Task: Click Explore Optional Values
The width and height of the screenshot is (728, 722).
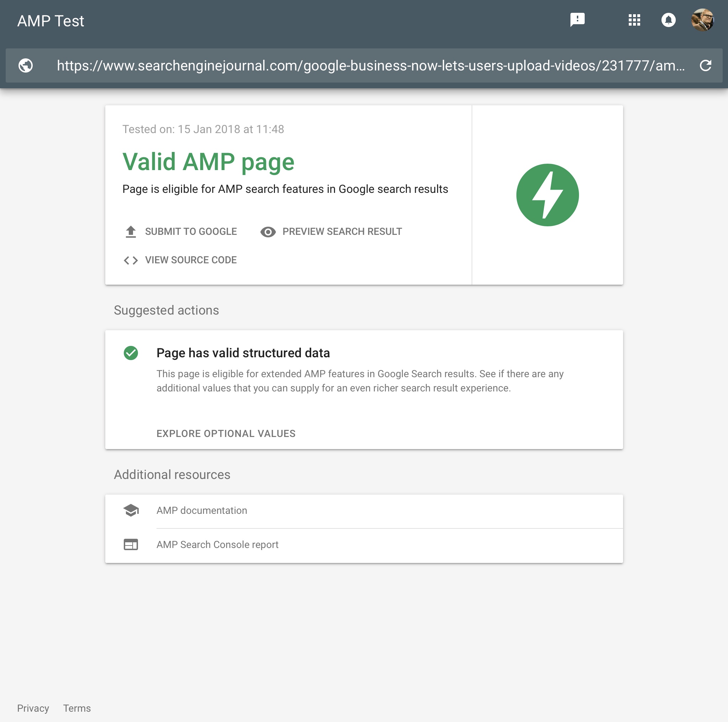Action: [226, 433]
